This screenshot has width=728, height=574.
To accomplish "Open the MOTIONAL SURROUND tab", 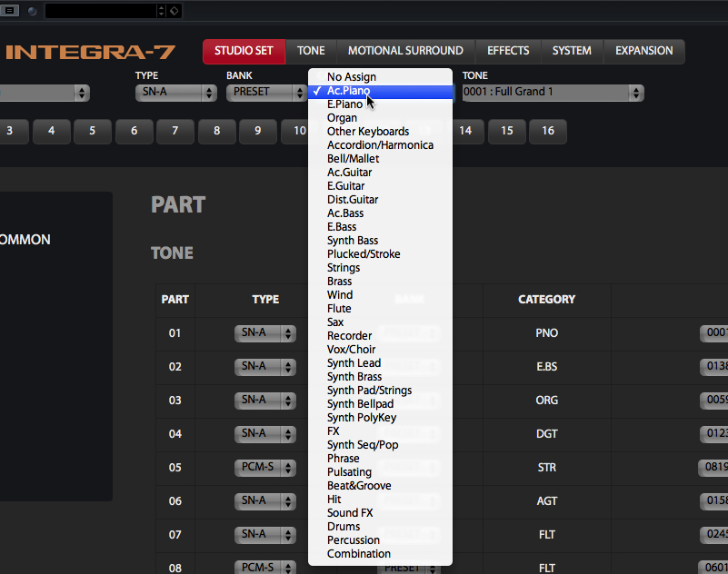I will [405, 51].
